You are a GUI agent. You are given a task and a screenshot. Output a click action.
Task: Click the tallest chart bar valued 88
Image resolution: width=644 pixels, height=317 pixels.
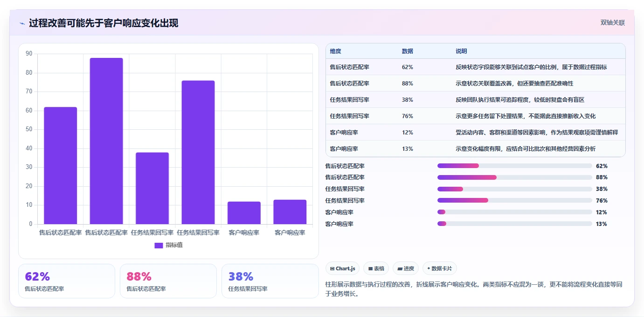click(x=106, y=141)
